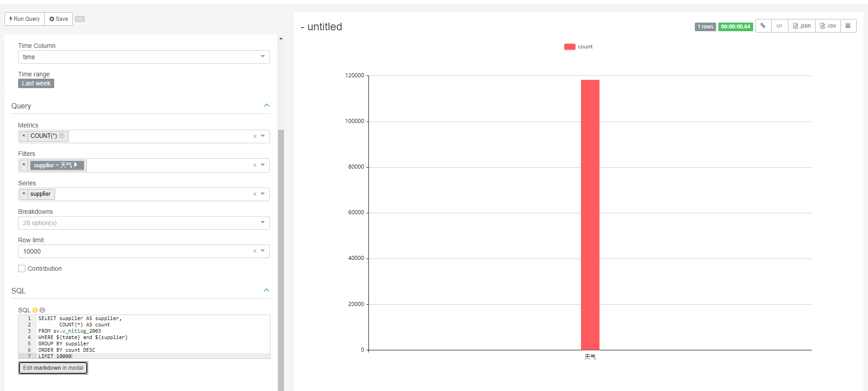The height and width of the screenshot is (391, 868).
Task: Save the chart with the Save button
Action: tap(59, 19)
